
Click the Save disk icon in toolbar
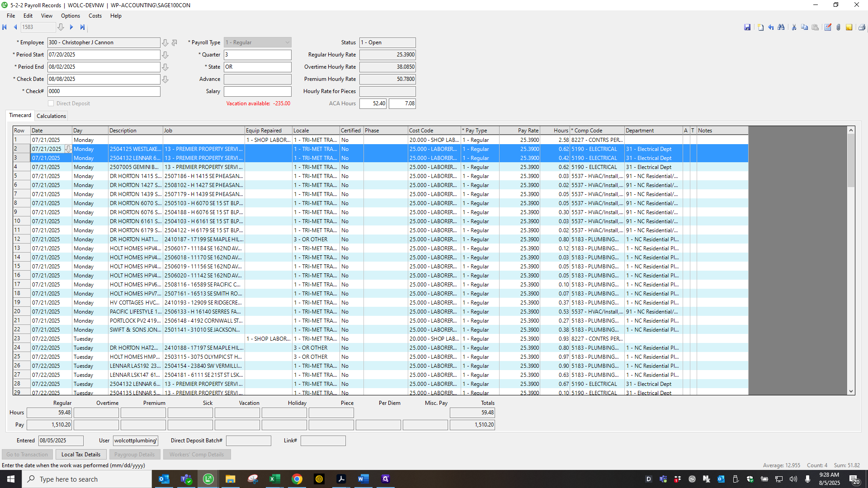tap(747, 28)
